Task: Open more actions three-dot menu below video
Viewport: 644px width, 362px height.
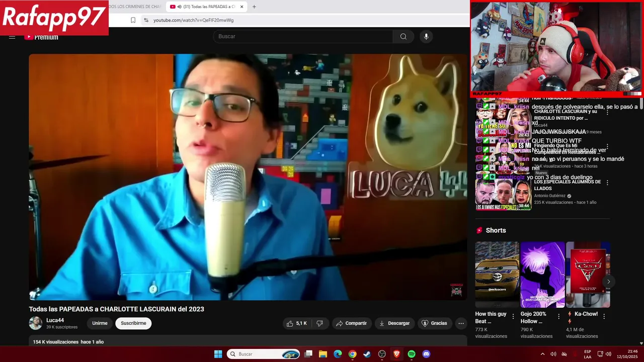Action: coord(461,323)
